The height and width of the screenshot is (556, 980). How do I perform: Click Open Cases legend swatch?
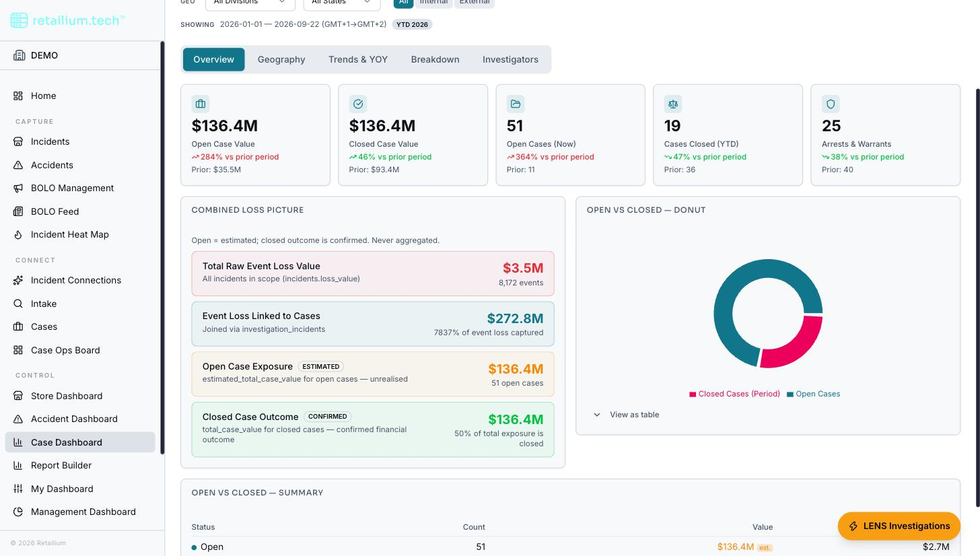(790, 394)
